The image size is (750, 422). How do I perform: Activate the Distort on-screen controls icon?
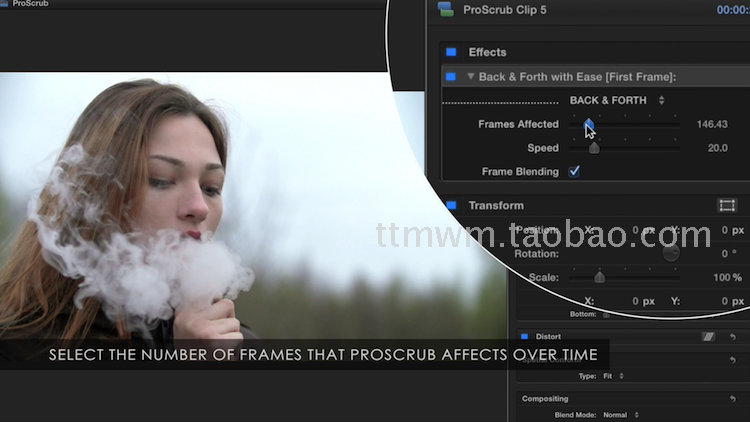pyautogui.click(x=708, y=337)
